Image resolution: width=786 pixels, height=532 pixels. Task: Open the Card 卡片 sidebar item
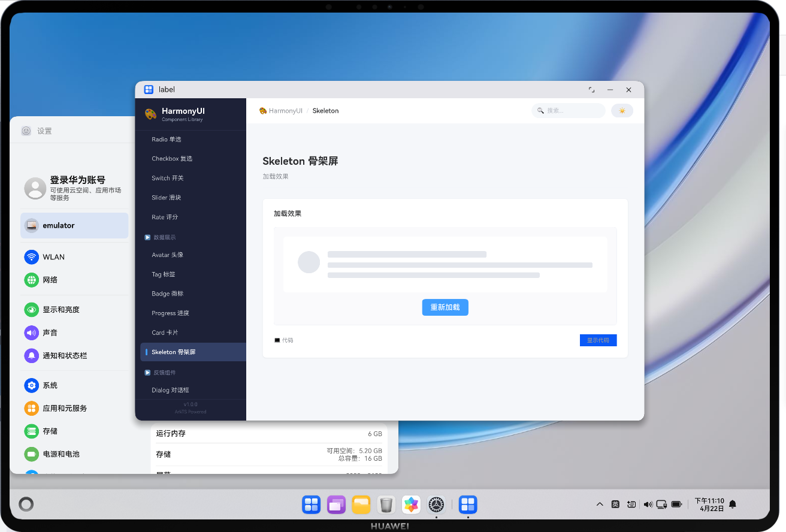[191, 332]
